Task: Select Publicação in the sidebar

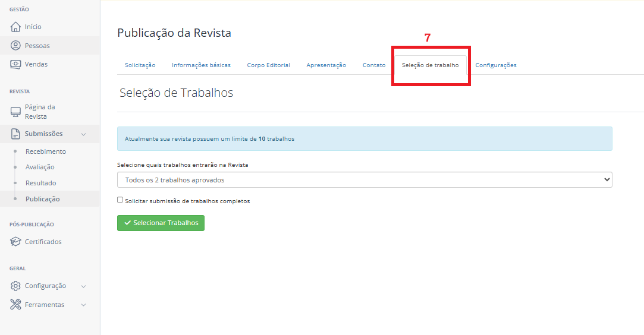Action: (43, 199)
